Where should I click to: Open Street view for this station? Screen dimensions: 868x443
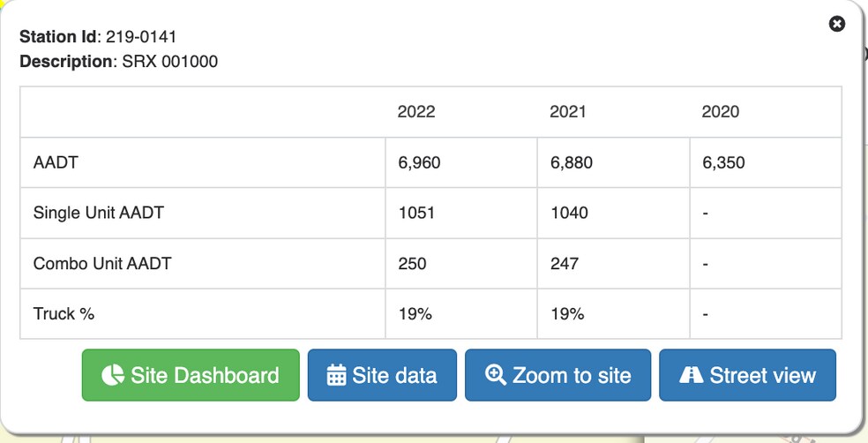click(x=747, y=375)
